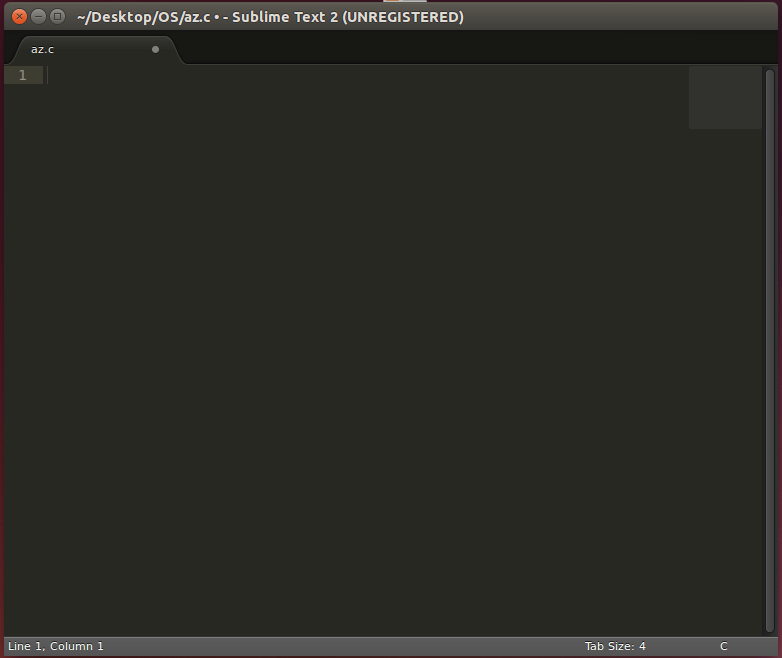Click the minimap viewport highlight
Screen dimensions: 782x658
click(724, 98)
